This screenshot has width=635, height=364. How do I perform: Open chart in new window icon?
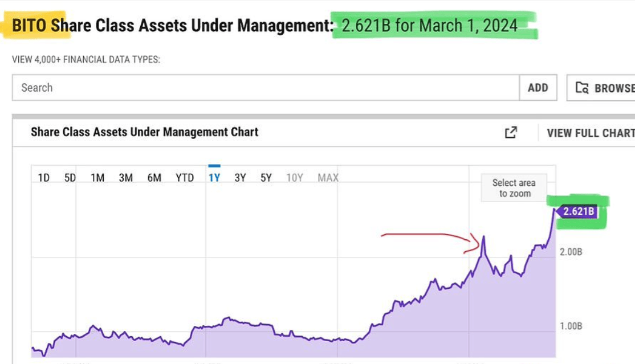(511, 132)
